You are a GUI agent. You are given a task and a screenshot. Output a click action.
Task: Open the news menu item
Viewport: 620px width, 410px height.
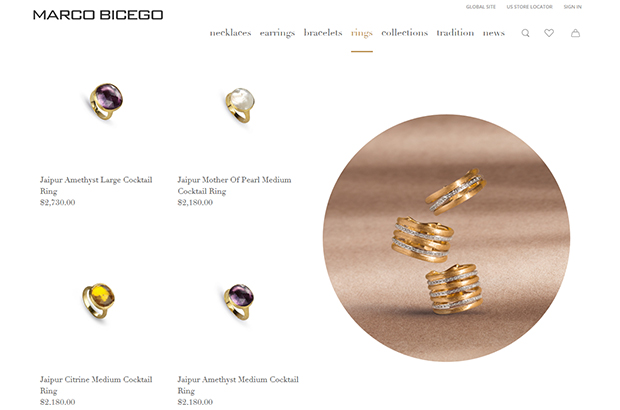[x=493, y=33]
